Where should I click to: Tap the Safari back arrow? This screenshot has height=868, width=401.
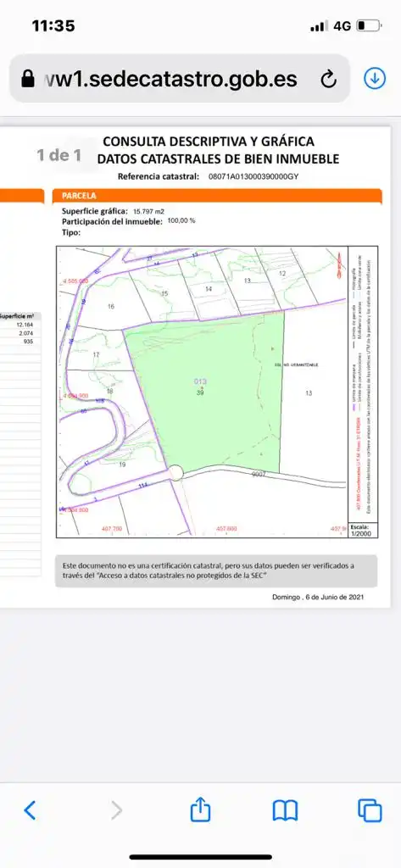(30, 810)
